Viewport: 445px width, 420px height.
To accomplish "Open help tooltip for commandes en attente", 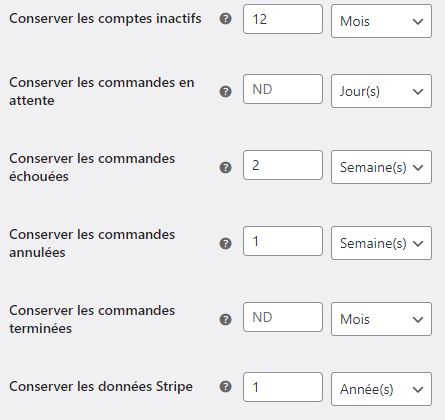I will click(226, 91).
